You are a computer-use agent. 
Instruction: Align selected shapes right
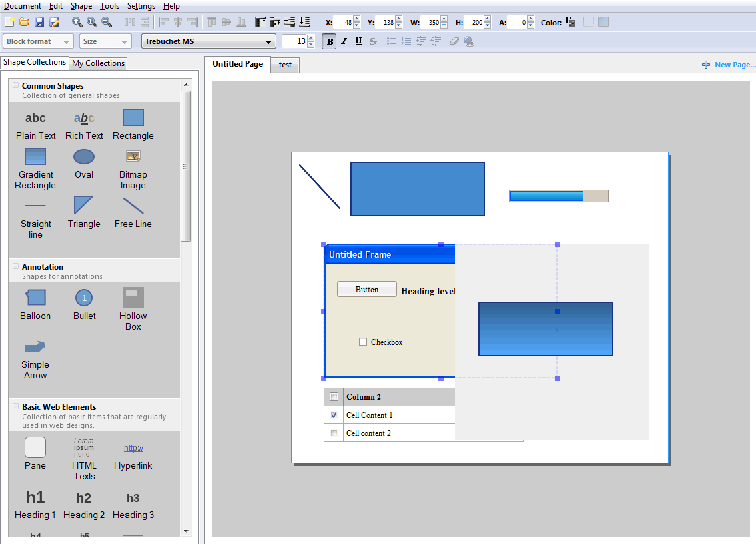(x=192, y=22)
